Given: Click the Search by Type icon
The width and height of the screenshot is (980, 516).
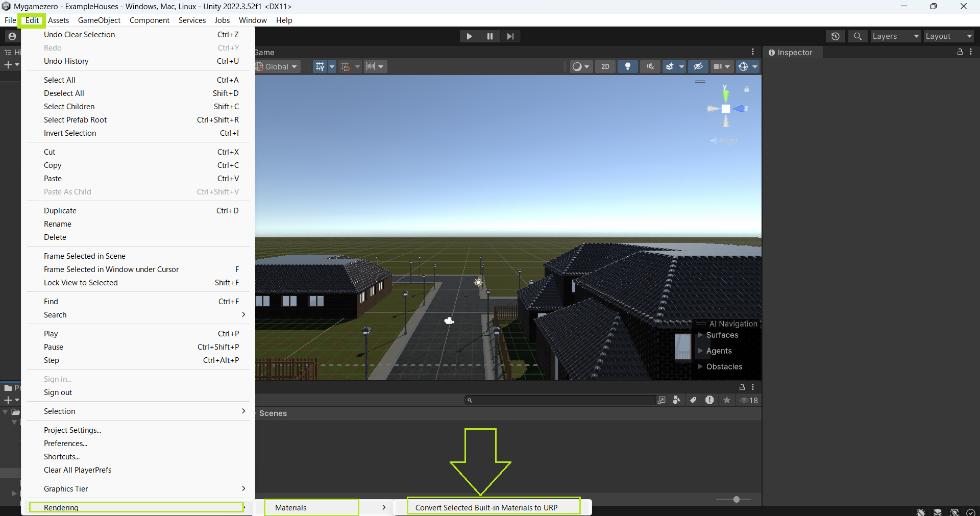Looking at the screenshot, I should pyautogui.click(x=677, y=400).
